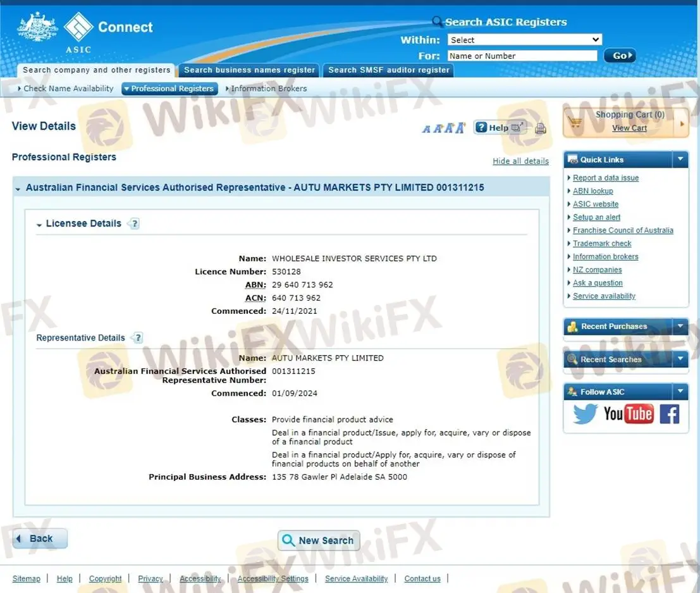700x593 pixels.
Task: Open the NZ companies link
Action: [x=597, y=270]
